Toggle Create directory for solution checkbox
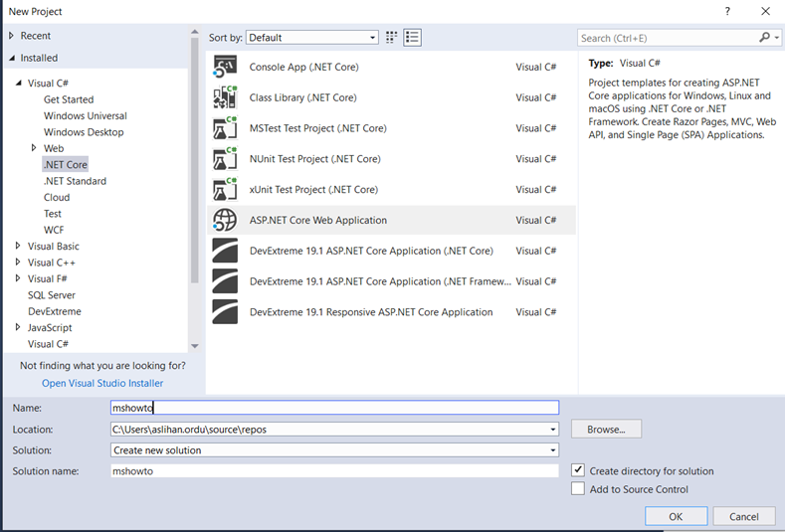Viewport: 785px width, 532px height. tap(578, 470)
